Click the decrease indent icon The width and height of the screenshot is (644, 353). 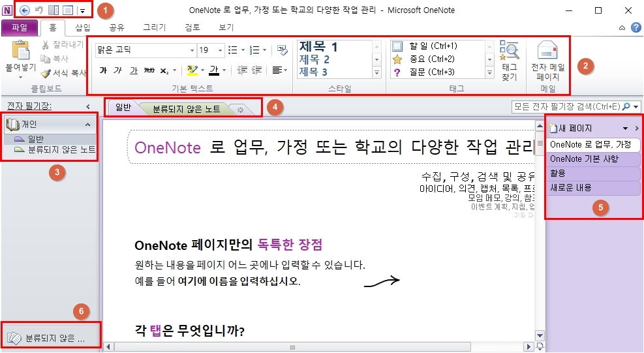(x=242, y=70)
